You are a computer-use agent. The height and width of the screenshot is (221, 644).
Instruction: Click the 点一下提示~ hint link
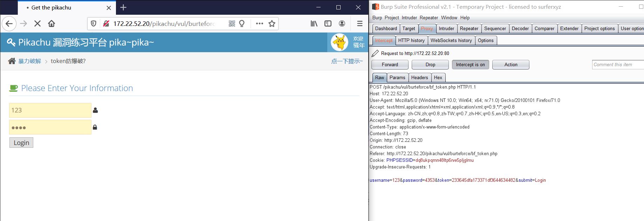(347, 61)
